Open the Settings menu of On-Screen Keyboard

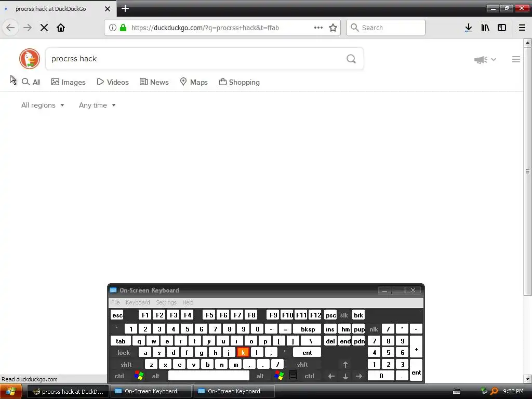point(166,302)
